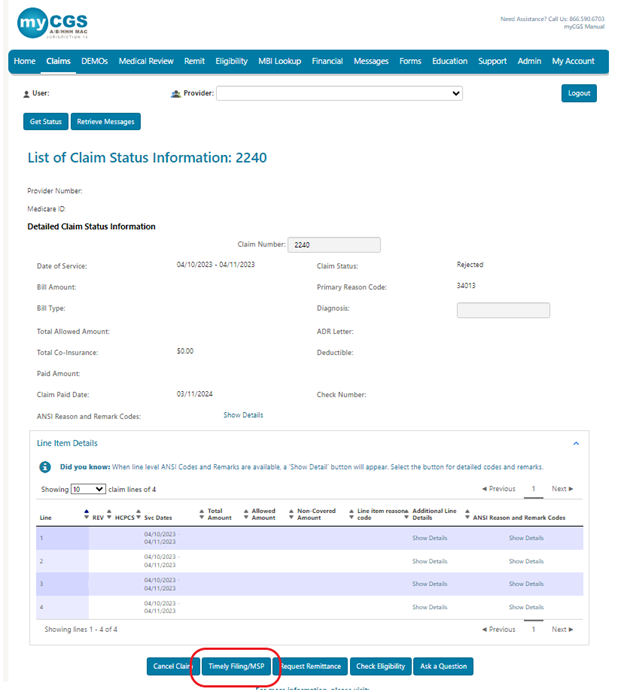
Task: Go to the Eligibility tab
Action: point(231,61)
